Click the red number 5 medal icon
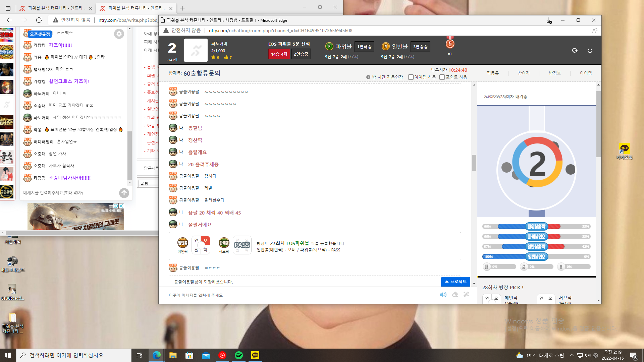This screenshot has width=644, height=362. 450,44
